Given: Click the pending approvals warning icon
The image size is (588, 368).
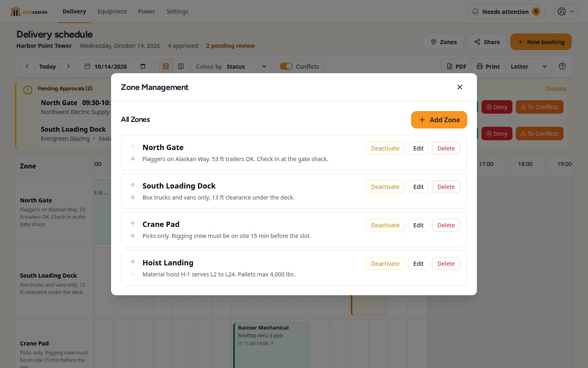Looking at the screenshot, I should point(28,90).
